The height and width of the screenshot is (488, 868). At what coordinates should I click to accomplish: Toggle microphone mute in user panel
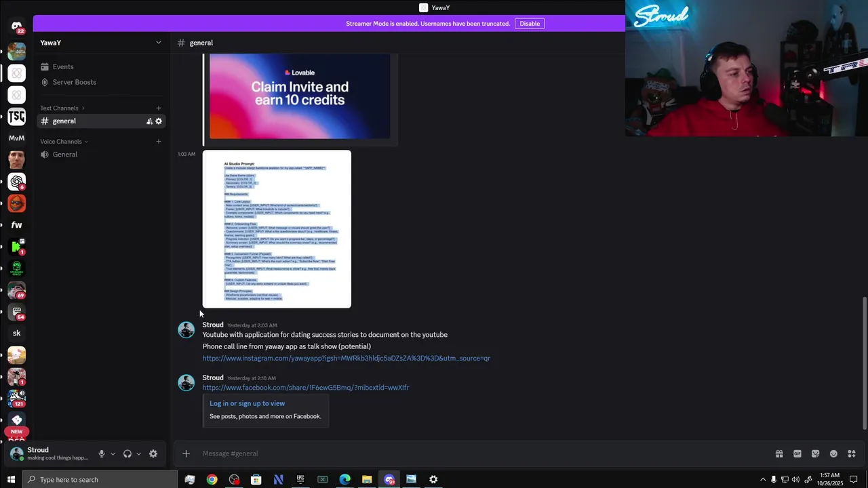pos(102,454)
